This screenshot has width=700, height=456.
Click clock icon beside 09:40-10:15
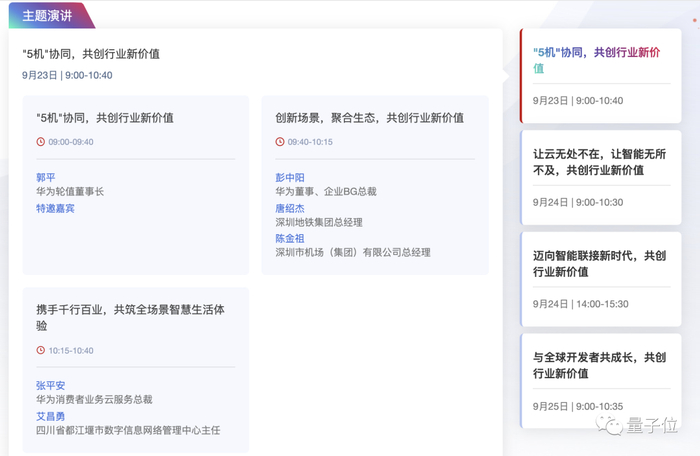pyautogui.click(x=280, y=142)
